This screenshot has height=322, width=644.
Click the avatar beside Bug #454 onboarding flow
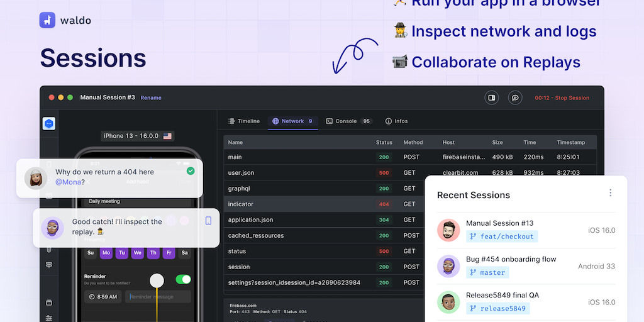coord(448,266)
